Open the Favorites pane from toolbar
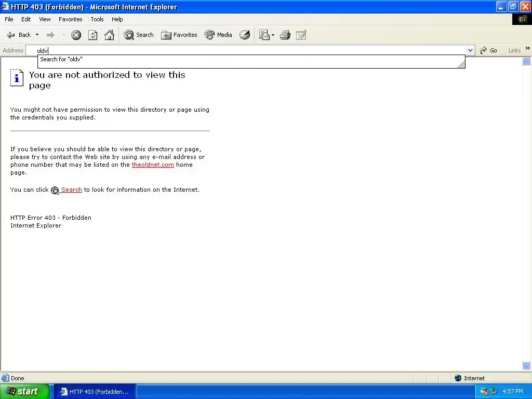The width and height of the screenshot is (532, 399). (179, 35)
